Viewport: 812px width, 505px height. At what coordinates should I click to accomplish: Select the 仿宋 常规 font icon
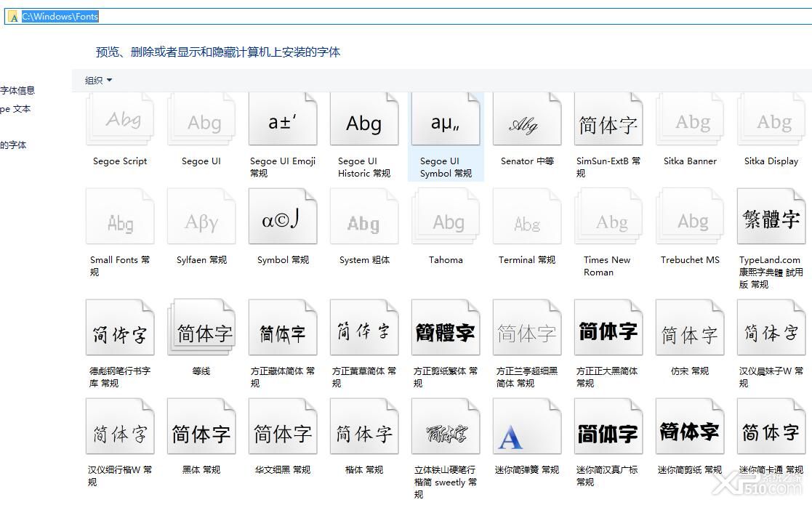(689, 327)
